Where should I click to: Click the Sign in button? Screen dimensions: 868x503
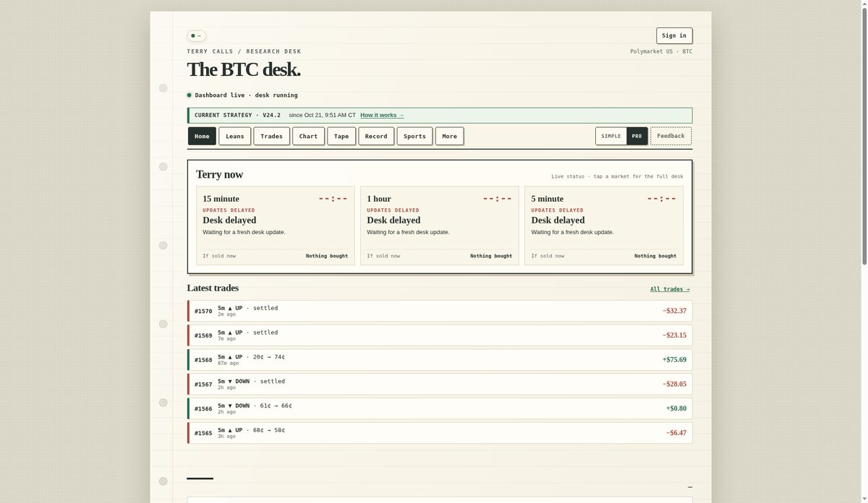pos(674,35)
